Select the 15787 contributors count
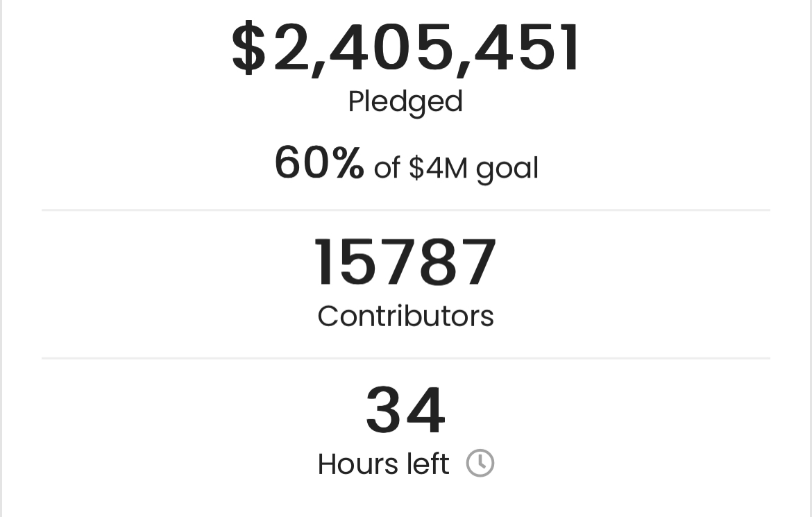Viewport: 812px width, 517px height. pyautogui.click(x=405, y=262)
